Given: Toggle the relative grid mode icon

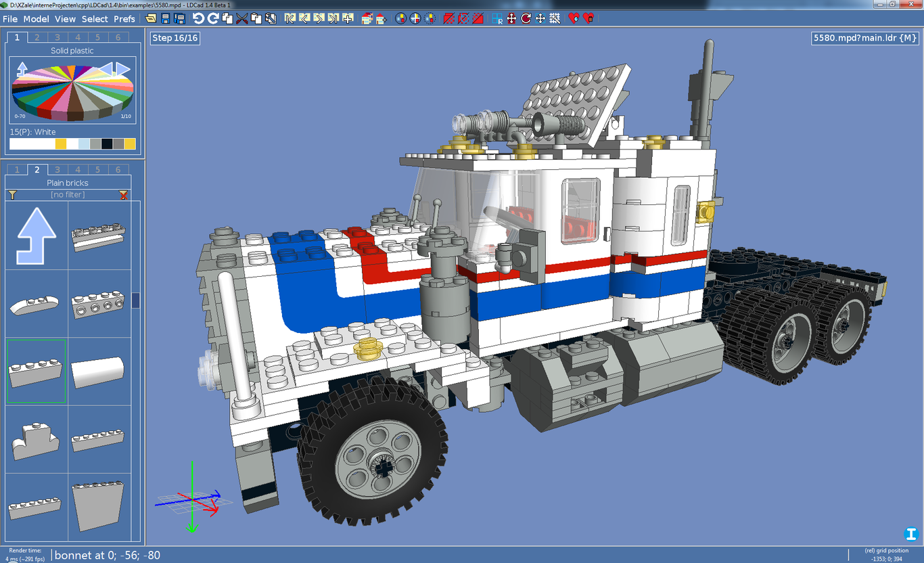Looking at the screenshot, I should [496, 19].
